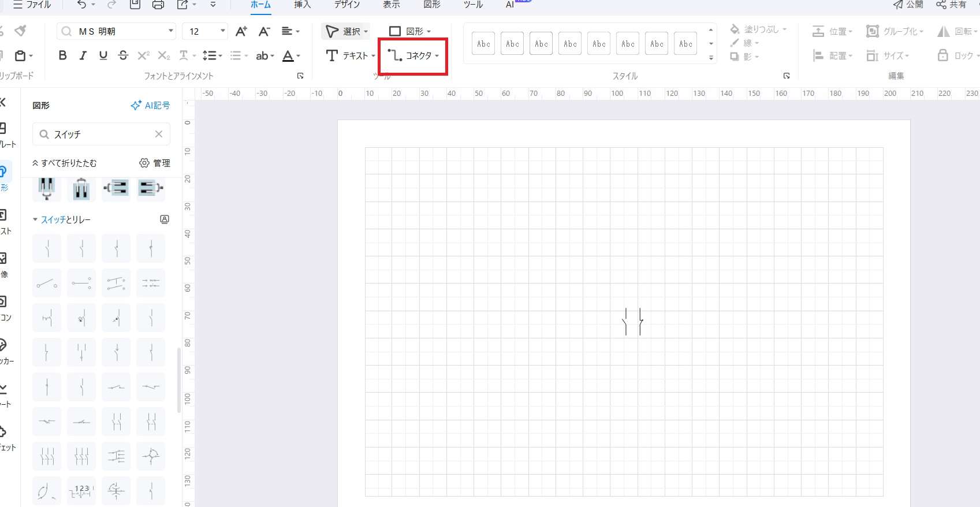
Task: Toggle Underline formatting
Action: 103,55
